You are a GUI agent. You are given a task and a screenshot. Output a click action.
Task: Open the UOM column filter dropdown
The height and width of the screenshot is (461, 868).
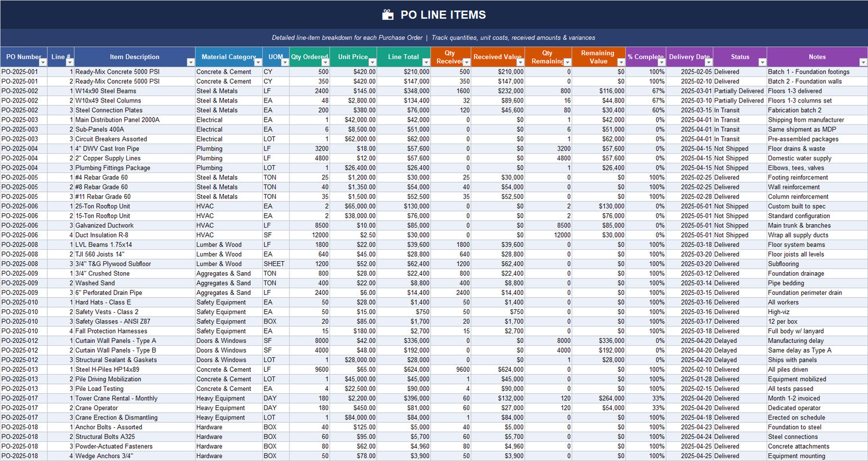pos(285,62)
